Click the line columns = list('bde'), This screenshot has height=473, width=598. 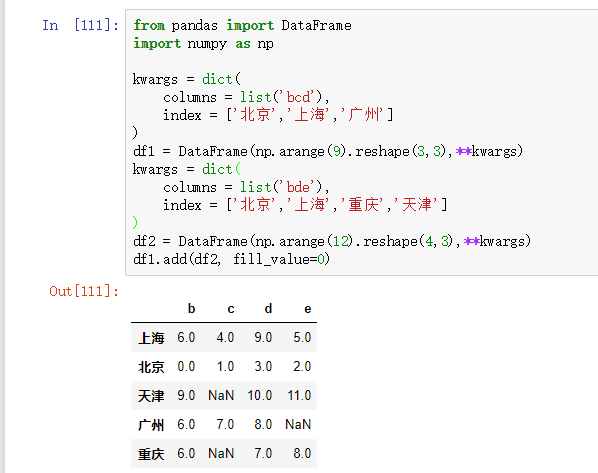point(246,187)
